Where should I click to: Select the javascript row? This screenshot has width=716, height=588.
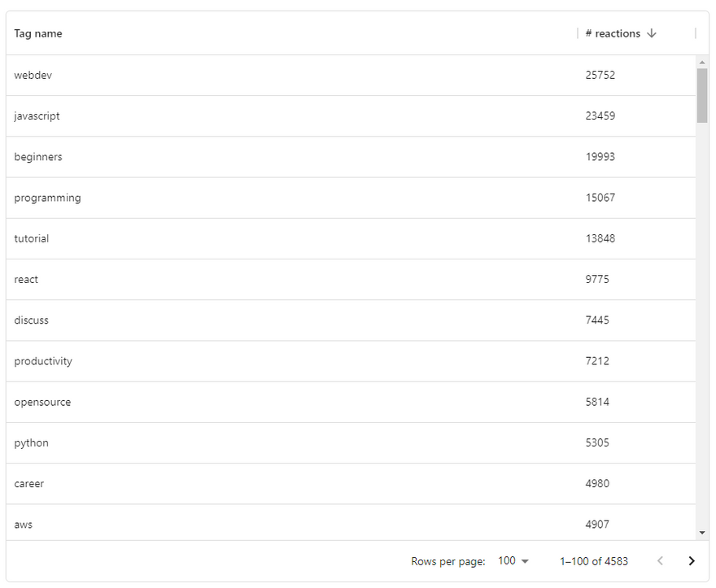[351, 116]
